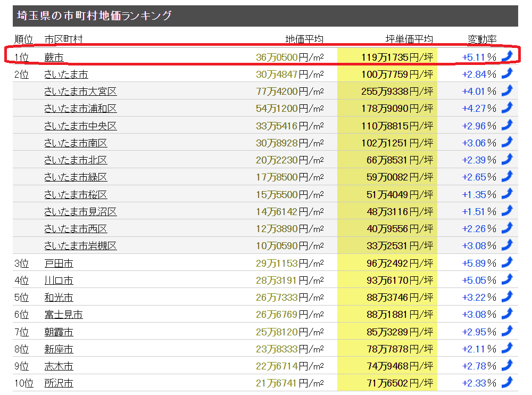The width and height of the screenshot is (532, 395).
Task: Open the さいたま市岩槻区 link
Action: coord(80,245)
